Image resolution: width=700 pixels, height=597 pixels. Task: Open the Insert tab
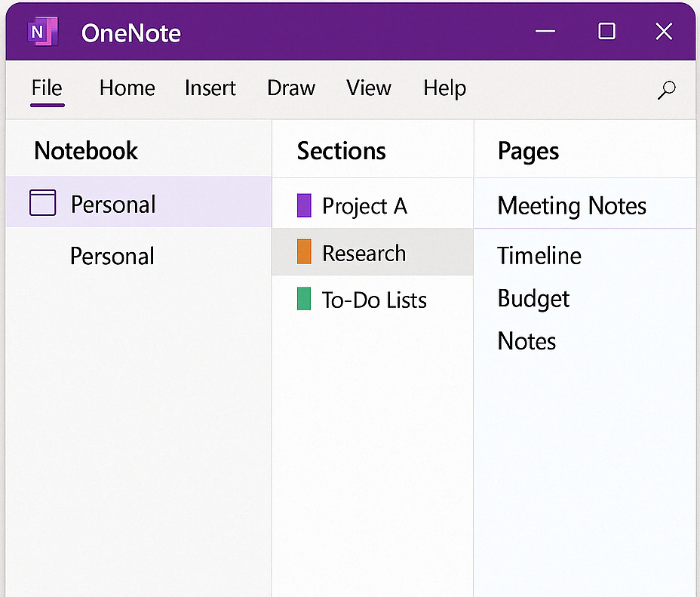click(210, 88)
